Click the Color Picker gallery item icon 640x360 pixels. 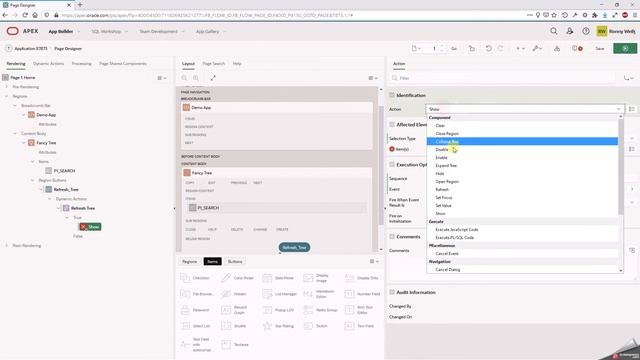(226, 278)
